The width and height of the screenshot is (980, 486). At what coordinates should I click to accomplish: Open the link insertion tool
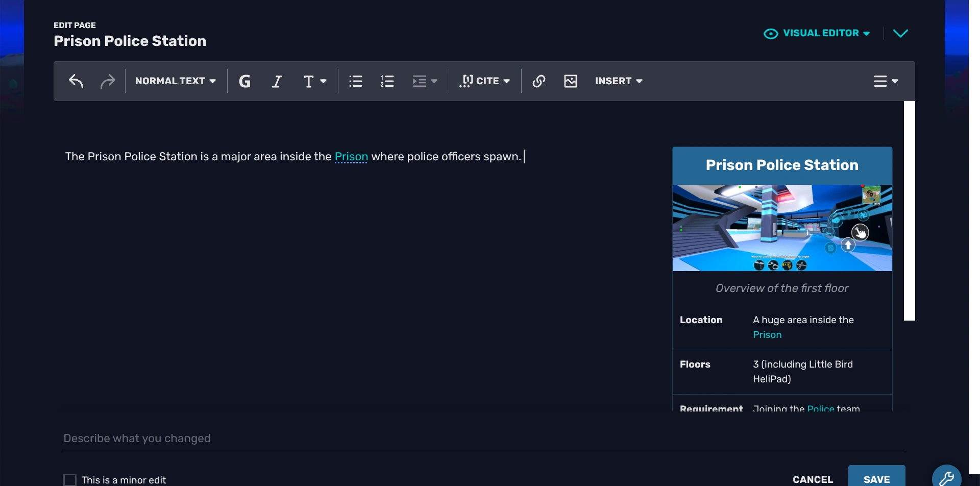(x=538, y=81)
